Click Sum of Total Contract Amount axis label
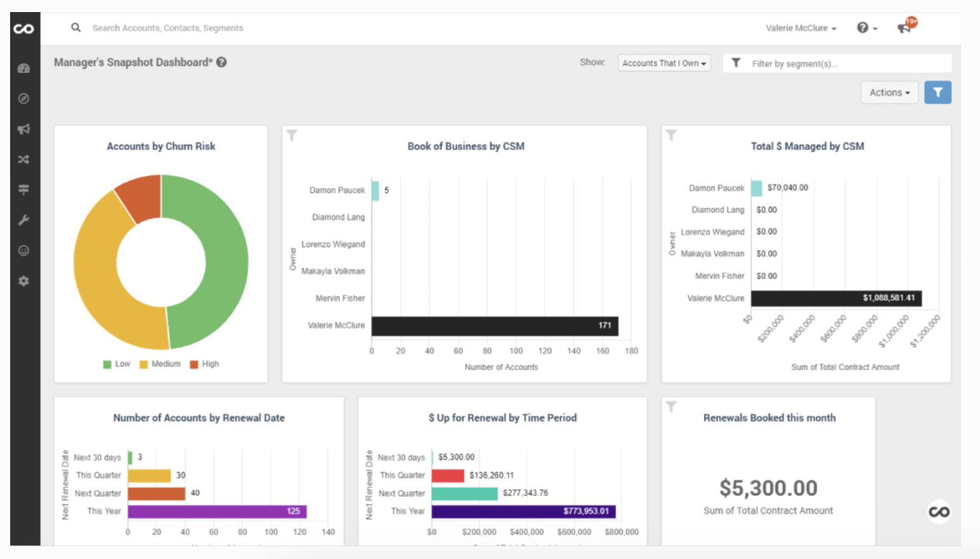The image size is (980, 559). click(x=845, y=367)
